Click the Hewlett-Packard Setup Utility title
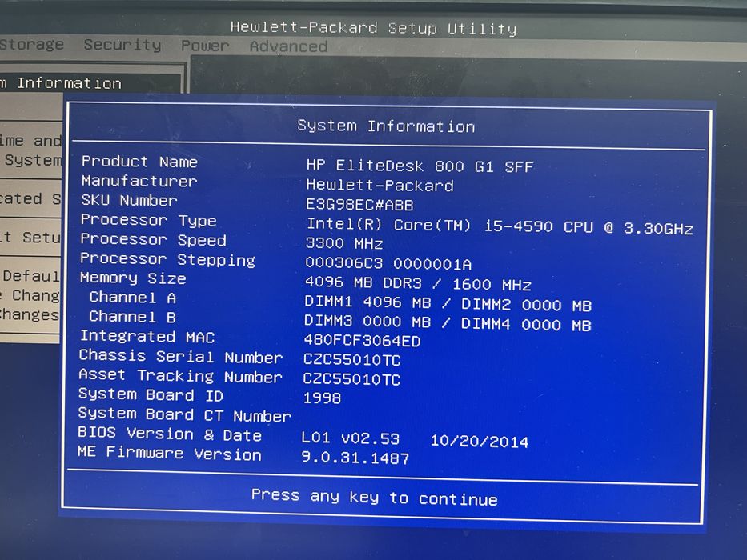This screenshot has height=560, width=747. [x=373, y=28]
